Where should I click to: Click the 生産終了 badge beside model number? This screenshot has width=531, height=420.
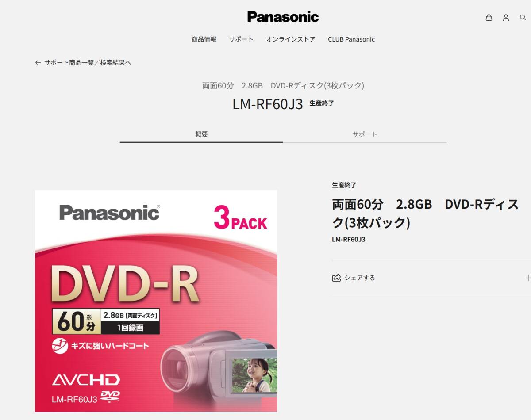pyautogui.click(x=322, y=103)
